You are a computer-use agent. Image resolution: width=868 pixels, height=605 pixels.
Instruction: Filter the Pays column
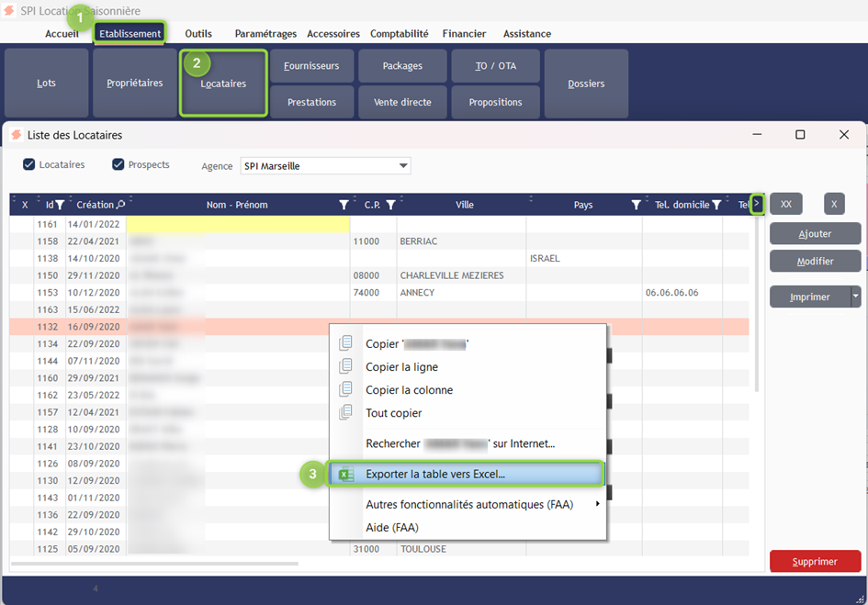(x=636, y=205)
